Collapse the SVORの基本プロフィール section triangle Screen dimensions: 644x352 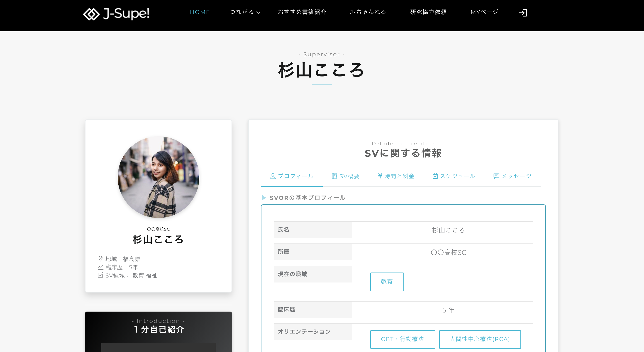[264, 198]
